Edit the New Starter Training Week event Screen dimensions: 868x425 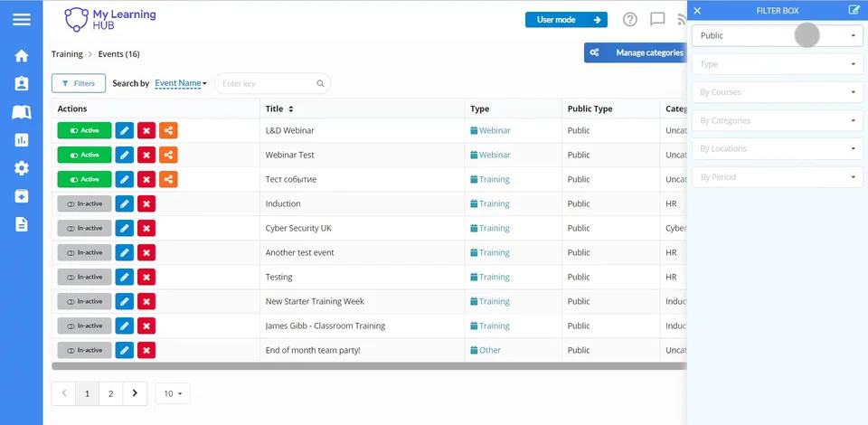(125, 302)
